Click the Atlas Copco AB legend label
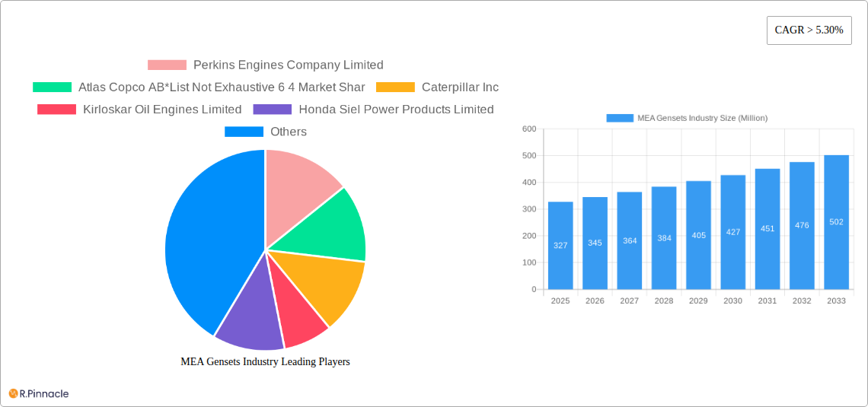Image resolution: width=868 pixels, height=407 pixels. point(222,87)
